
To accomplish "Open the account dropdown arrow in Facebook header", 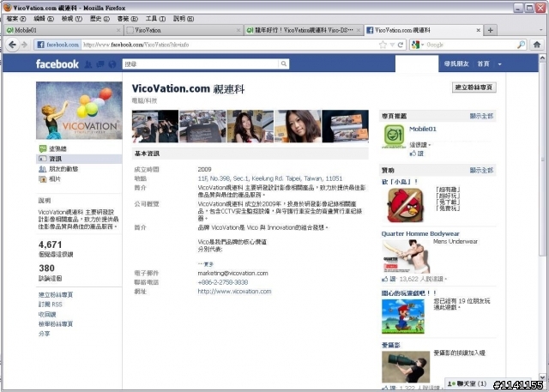I will (499, 64).
